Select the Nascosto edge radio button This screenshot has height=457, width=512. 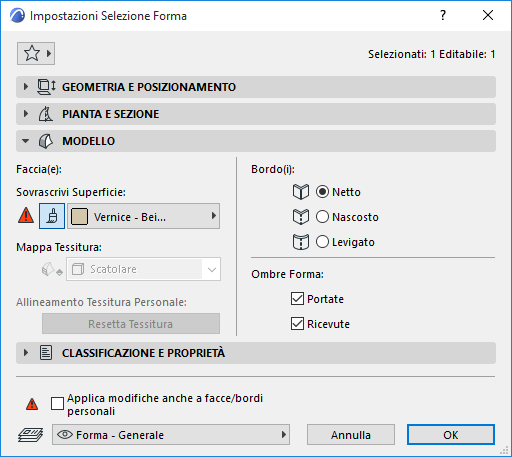coord(322,217)
